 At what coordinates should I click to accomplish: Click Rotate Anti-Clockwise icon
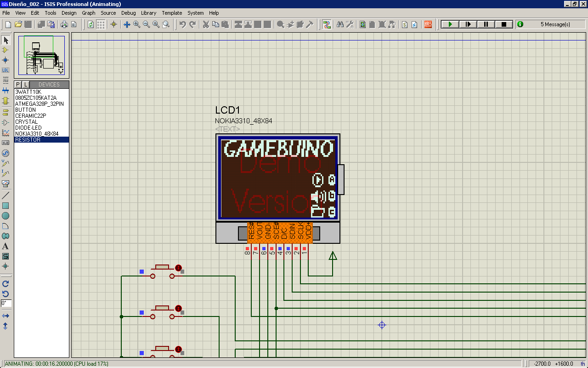click(6, 293)
